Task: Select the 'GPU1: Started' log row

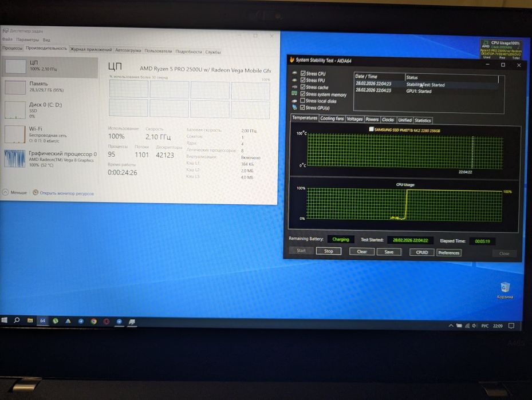Action: [426, 91]
